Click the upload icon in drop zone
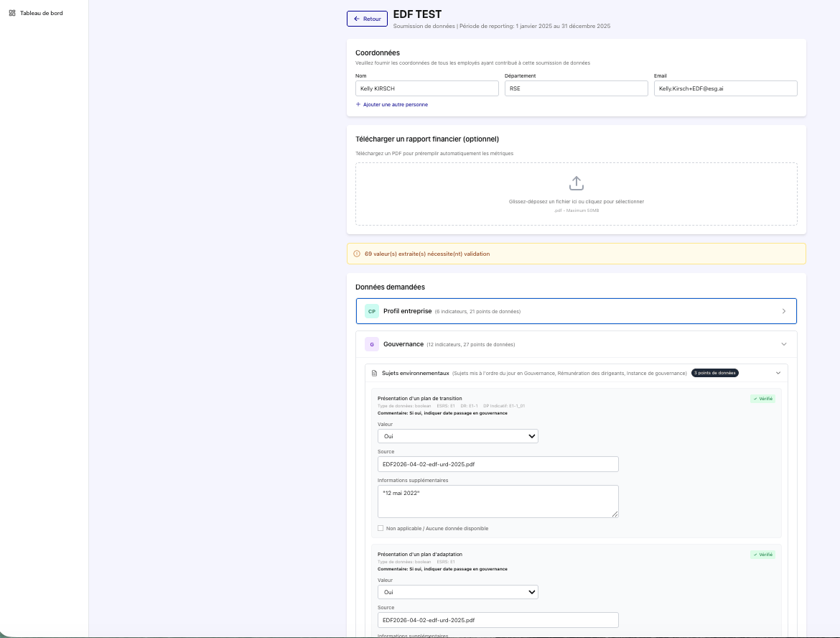Image resolution: width=840 pixels, height=638 pixels. (x=577, y=183)
